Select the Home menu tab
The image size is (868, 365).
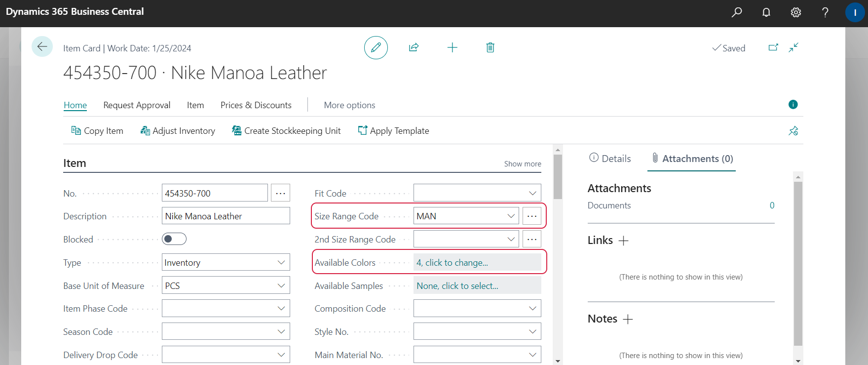click(x=75, y=105)
